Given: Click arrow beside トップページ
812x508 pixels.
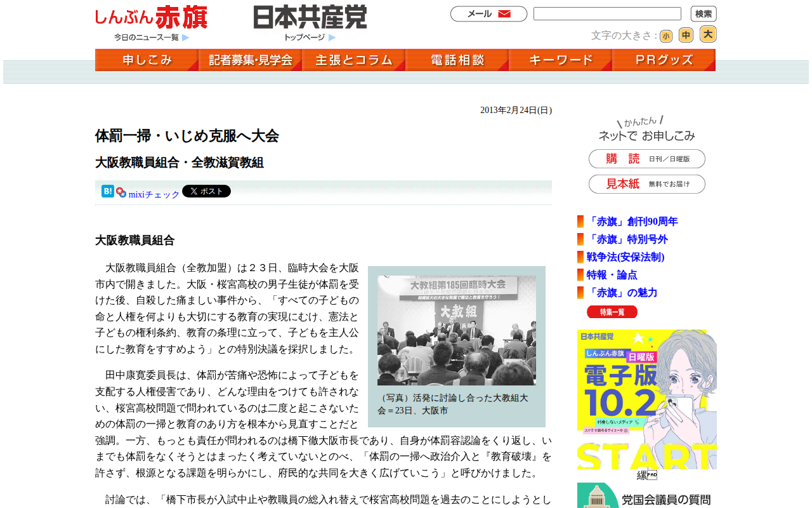Looking at the screenshot, I should click(x=332, y=37).
